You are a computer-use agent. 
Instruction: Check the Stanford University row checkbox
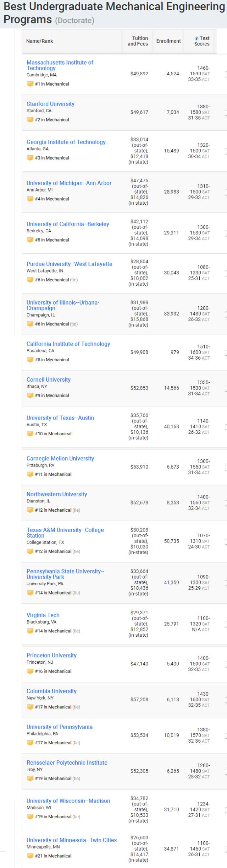click(x=226, y=113)
